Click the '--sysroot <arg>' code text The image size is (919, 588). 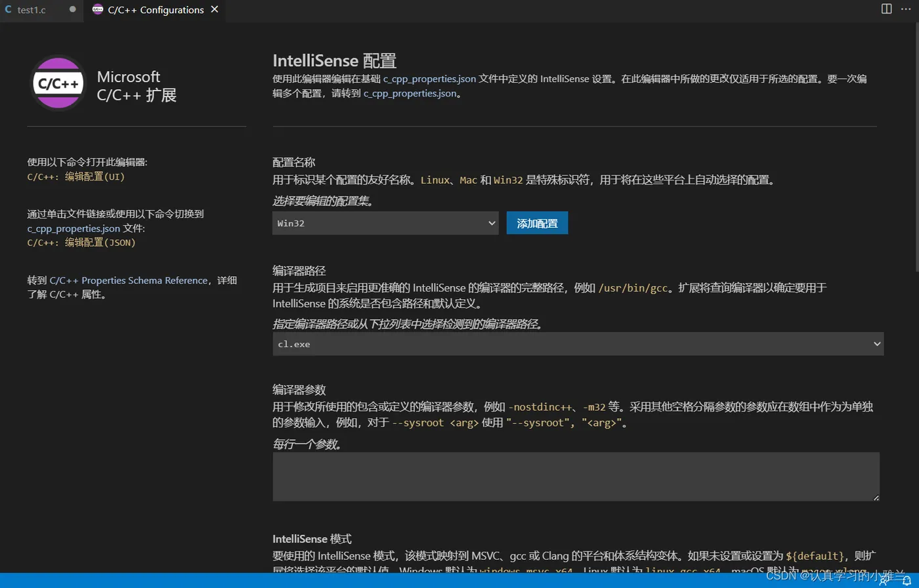pyautogui.click(x=435, y=423)
